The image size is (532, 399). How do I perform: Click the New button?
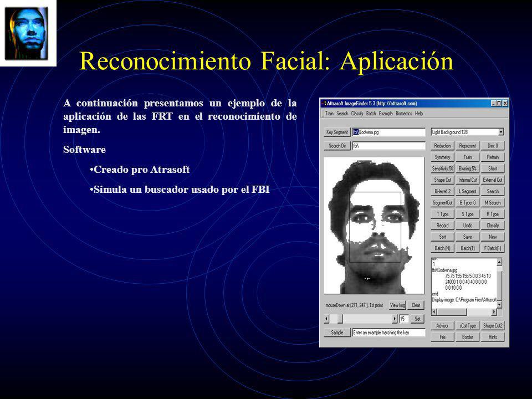493,237
